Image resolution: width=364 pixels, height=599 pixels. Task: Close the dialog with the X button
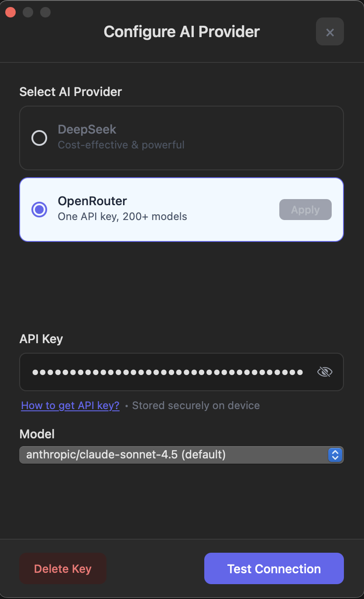click(x=330, y=32)
